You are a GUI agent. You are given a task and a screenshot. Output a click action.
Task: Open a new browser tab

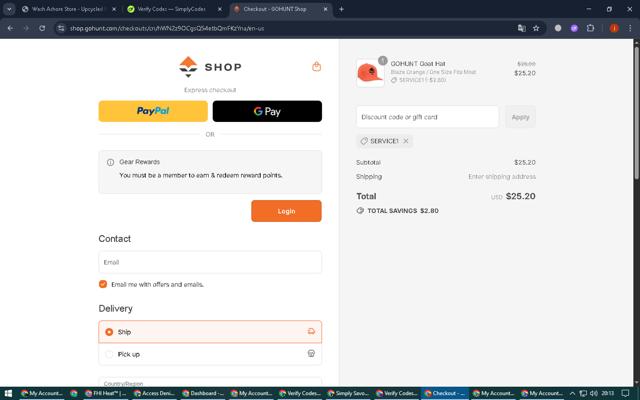pyautogui.click(x=341, y=9)
